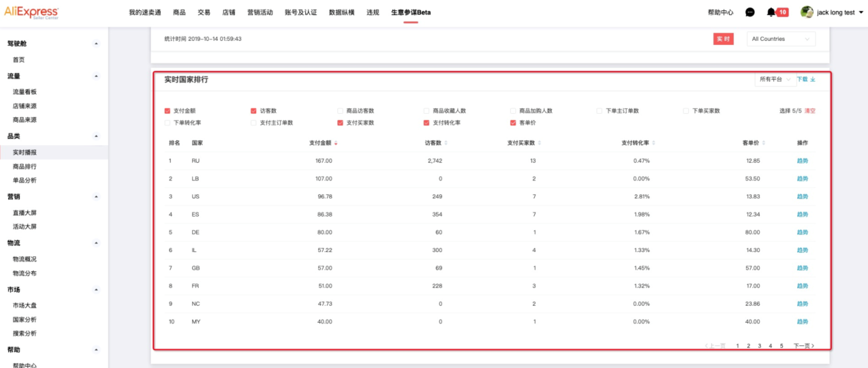Uncheck the 支付金额 checkbox
Image resolution: width=868 pixels, height=368 pixels.
click(167, 111)
